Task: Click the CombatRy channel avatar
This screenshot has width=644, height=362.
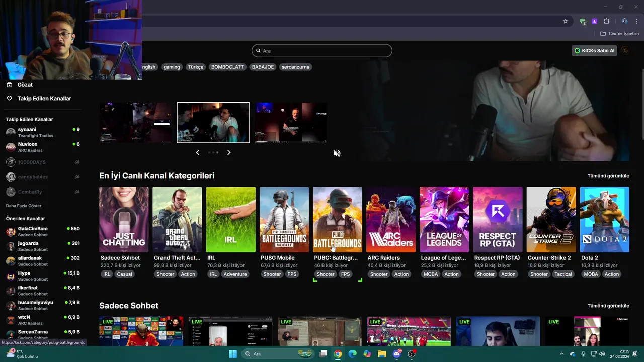Action: coord(11,192)
